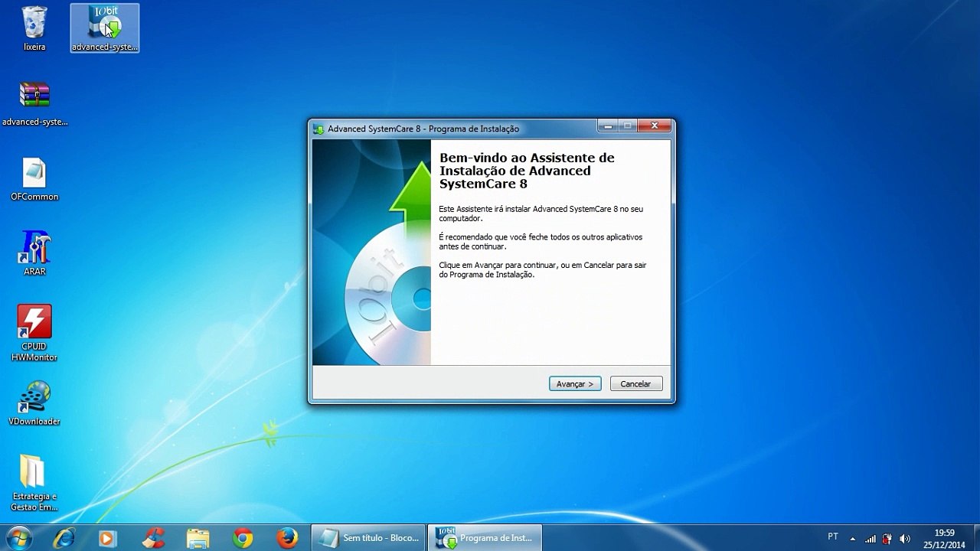Select the WinRAR advanced-syste... archive desktop icon

[34, 103]
